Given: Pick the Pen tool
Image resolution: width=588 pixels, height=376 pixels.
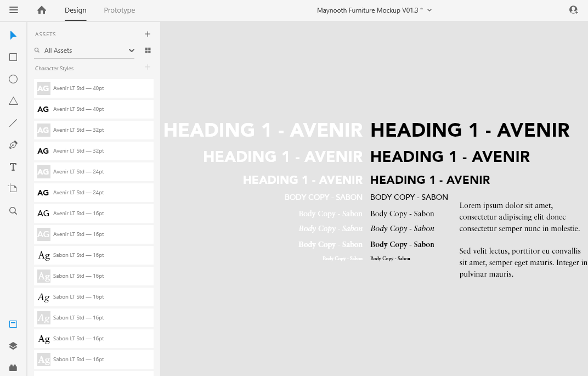Looking at the screenshot, I should [13, 145].
